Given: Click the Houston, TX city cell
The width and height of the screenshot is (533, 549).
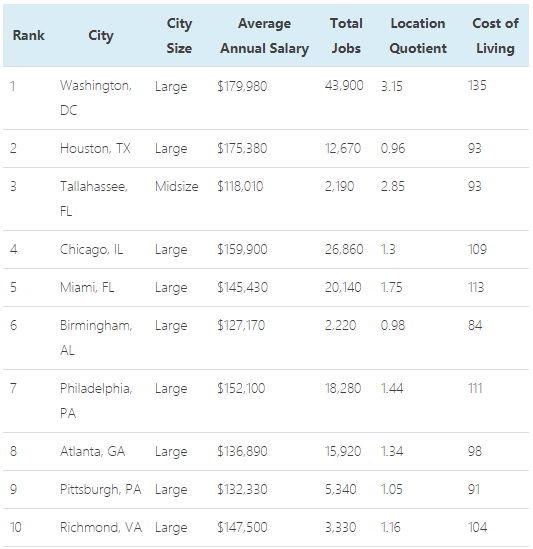Looking at the screenshot, I should [x=95, y=148].
